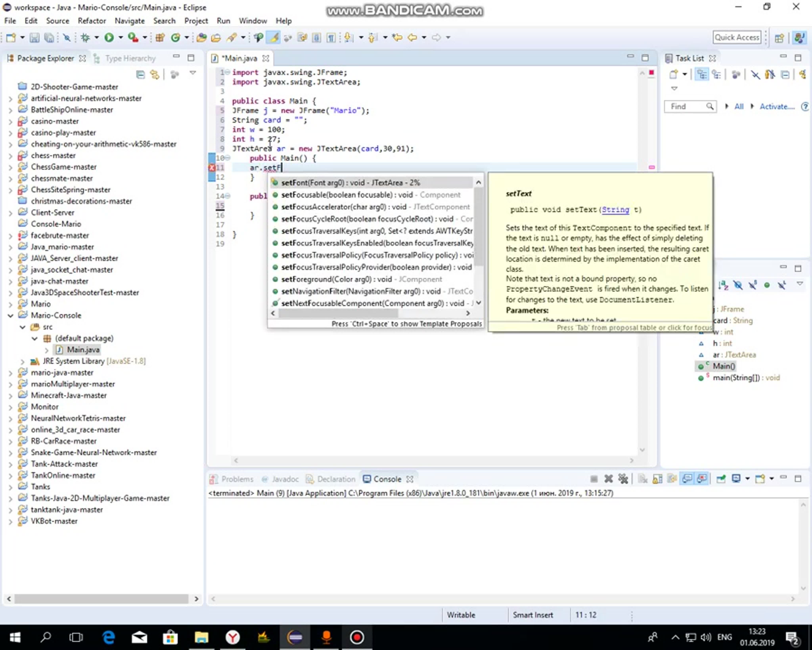812x650 pixels.
Task: Click the Remove All Terminated Launches icon in Console
Action: tap(623, 479)
